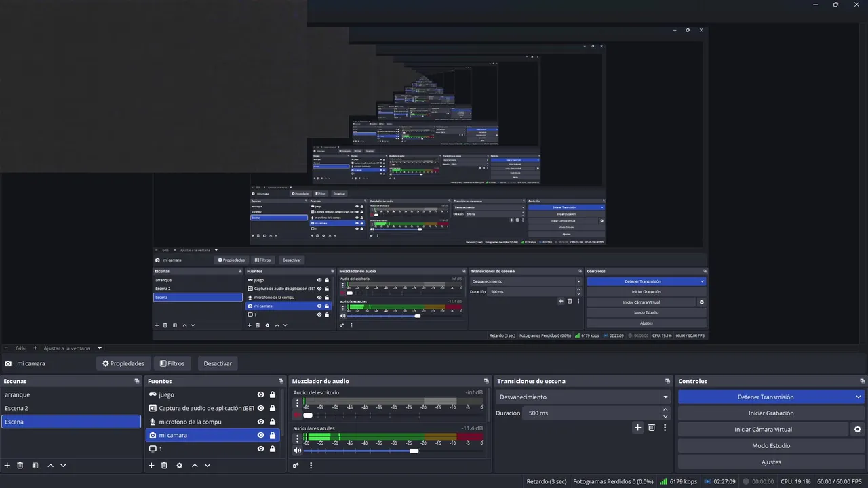Viewport: 868px width, 488px height.
Task: Open advanced audio properties gears icon
Action: click(x=296, y=466)
